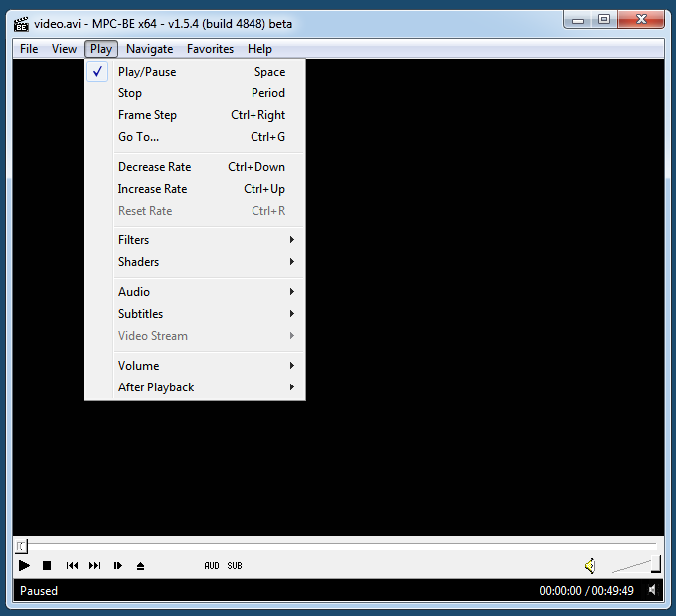Viewport: 676px width, 616px height.
Task: Open the Navigate menu
Action: click(149, 49)
